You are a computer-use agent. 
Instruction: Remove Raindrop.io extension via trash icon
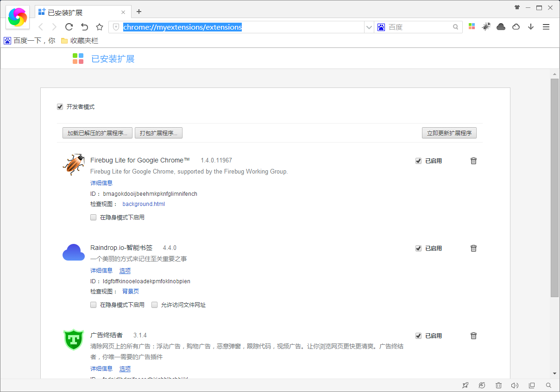(473, 248)
